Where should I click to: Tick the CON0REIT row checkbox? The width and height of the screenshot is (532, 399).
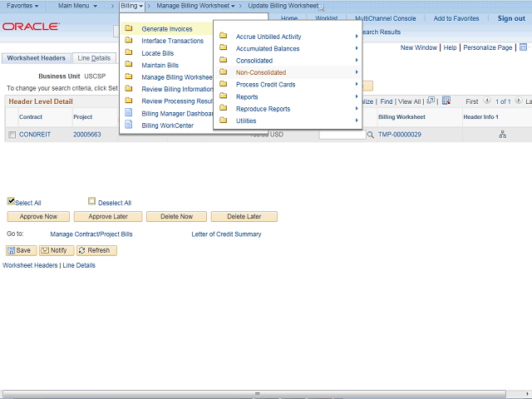click(x=12, y=135)
